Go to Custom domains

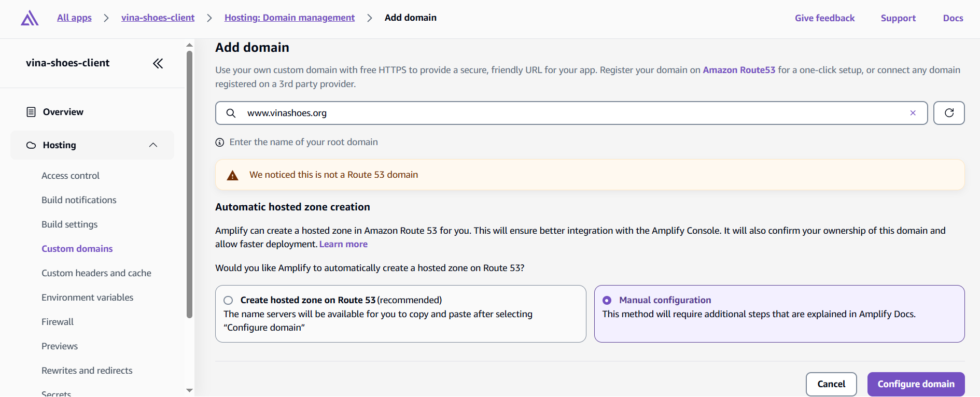pos(77,249)
